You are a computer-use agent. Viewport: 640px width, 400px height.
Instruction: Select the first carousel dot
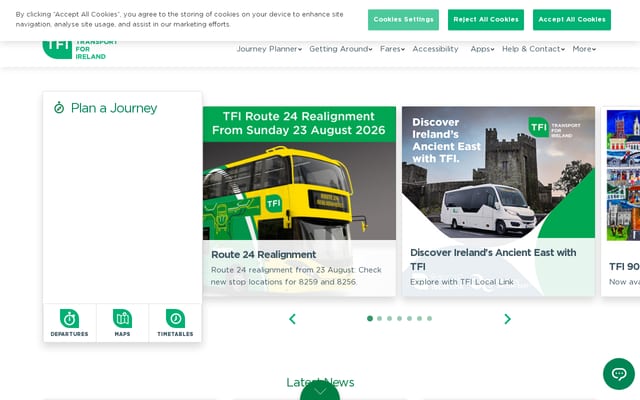(370, 318)
